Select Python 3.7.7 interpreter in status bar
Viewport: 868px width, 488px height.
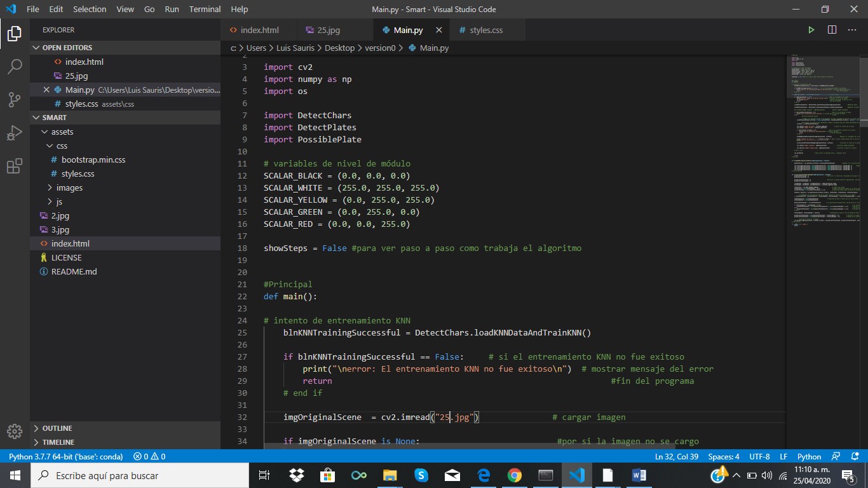66,456
